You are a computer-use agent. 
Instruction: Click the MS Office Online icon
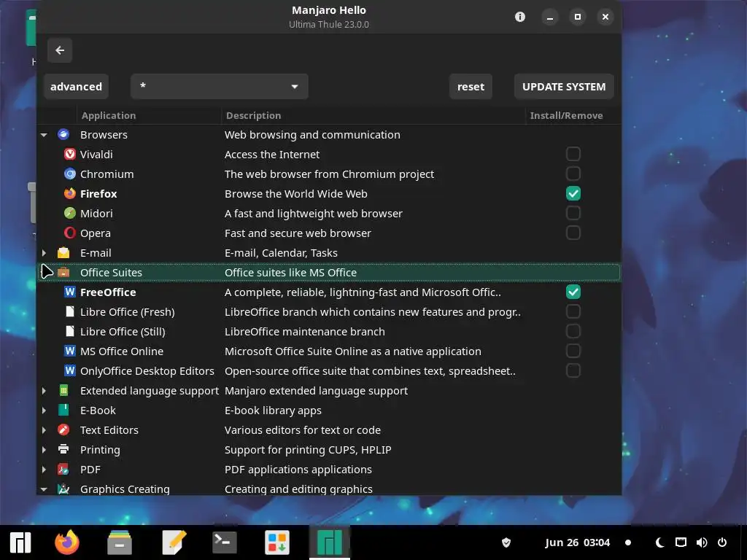(70, 351)
